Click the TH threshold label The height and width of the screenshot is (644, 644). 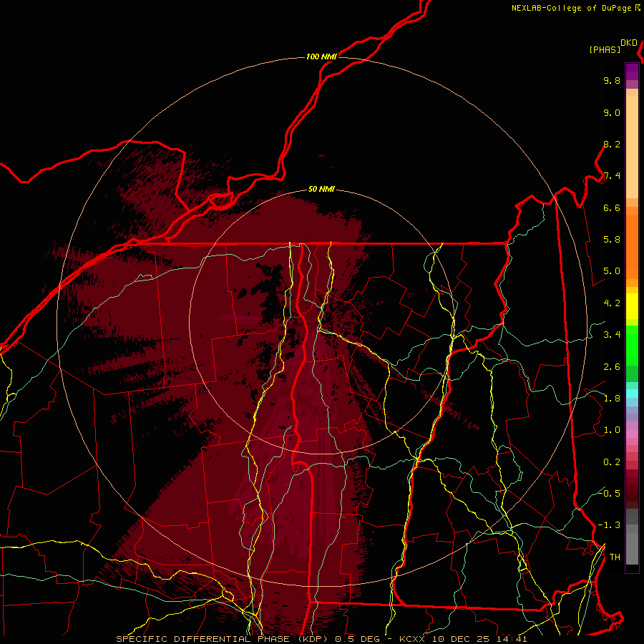click(x=615, y=557)
